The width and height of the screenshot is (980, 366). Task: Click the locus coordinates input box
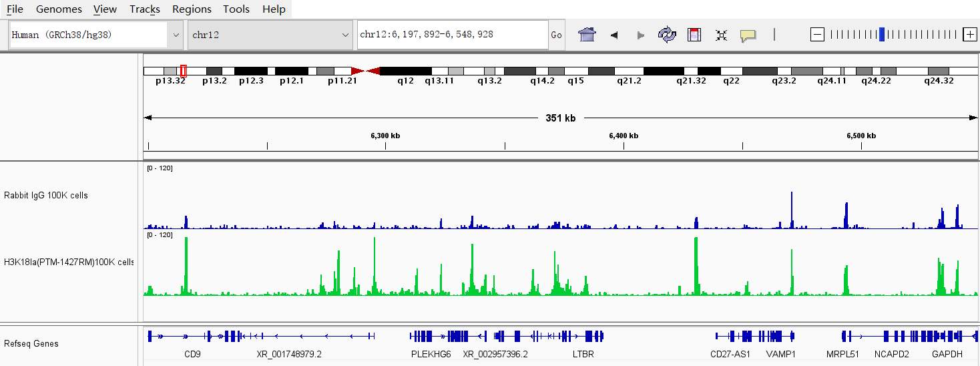(x=452, y=35)
